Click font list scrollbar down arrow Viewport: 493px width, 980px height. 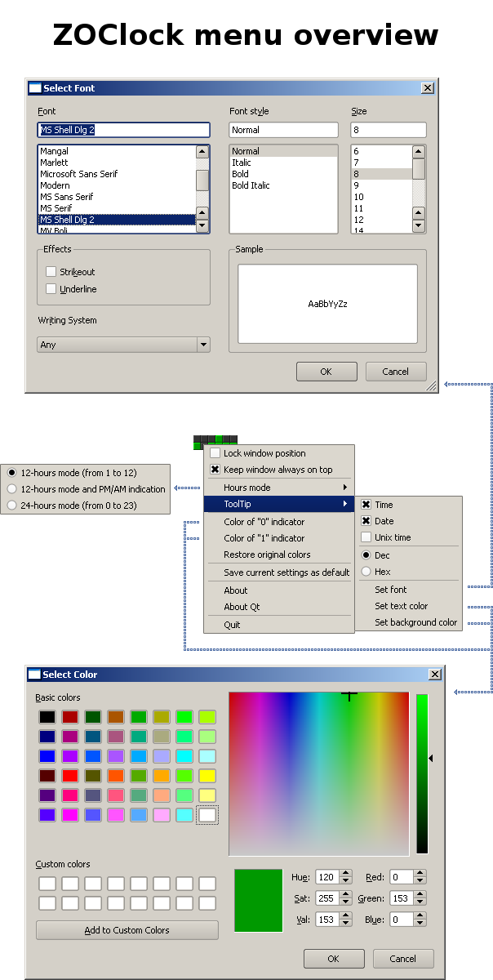pyautogui.click(x=202, y=225)
